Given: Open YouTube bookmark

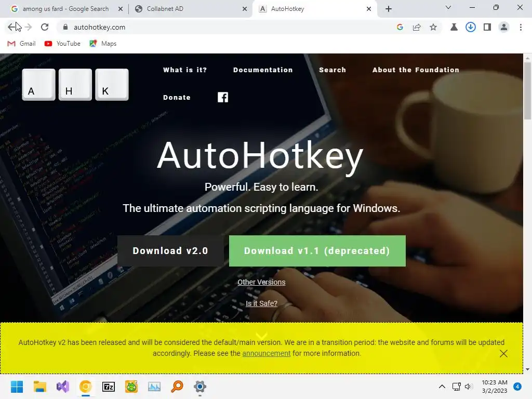Looking at the screenshot, I should pos(63,44).
